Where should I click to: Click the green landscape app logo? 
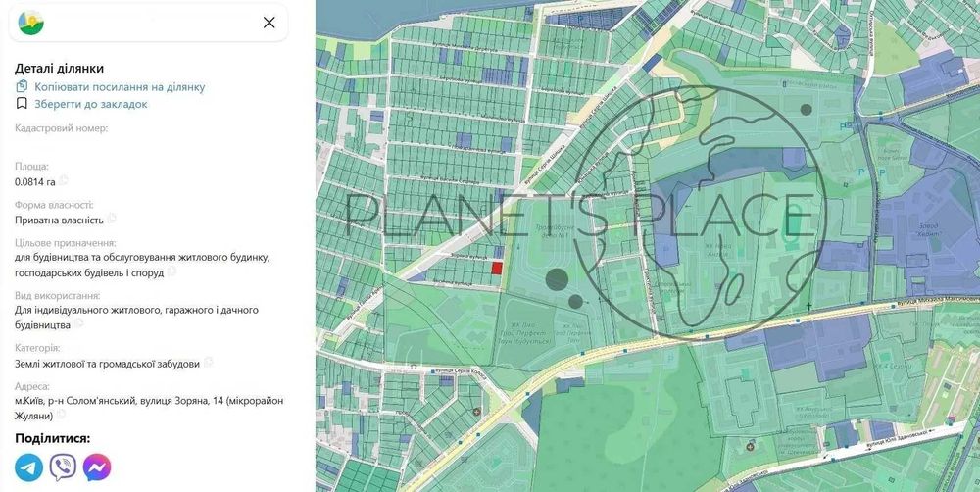tap(30, 23)
